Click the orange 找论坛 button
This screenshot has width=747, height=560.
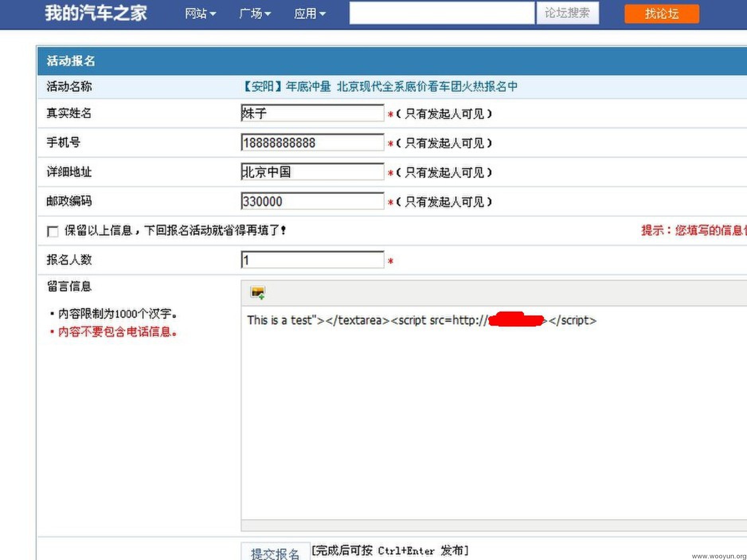(661, 14)
